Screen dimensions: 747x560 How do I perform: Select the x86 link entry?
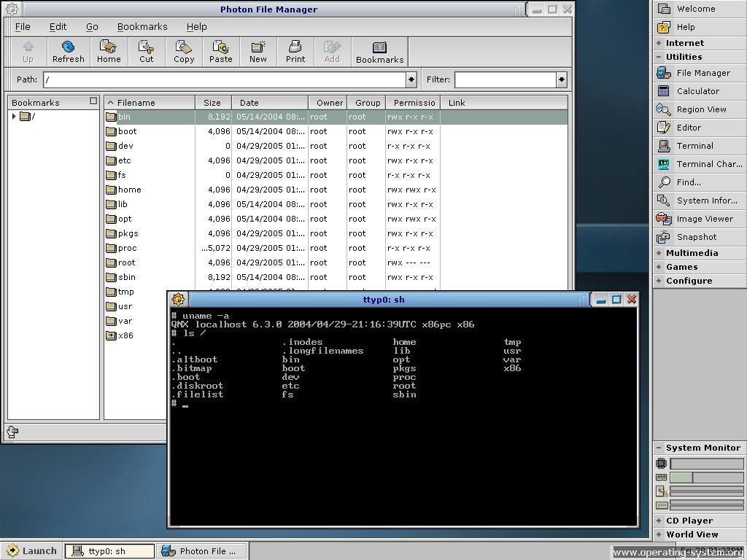coord(119,335)
